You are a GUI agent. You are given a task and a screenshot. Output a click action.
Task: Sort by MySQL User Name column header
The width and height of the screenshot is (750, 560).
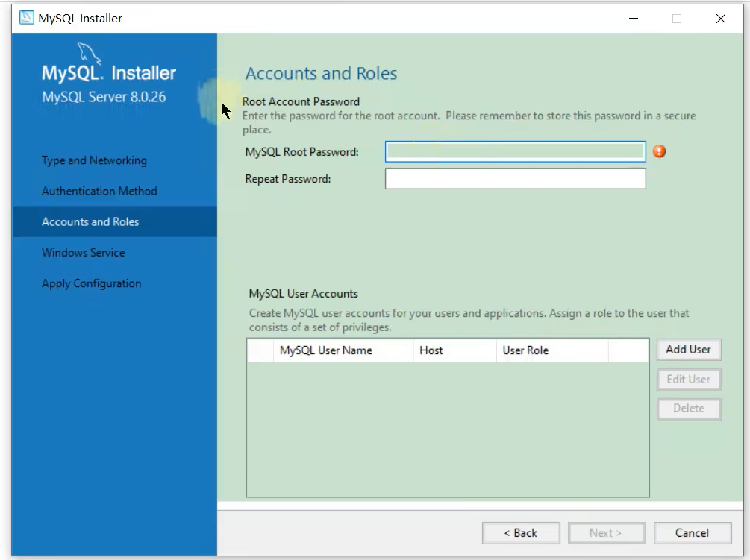tap(326, 350)
